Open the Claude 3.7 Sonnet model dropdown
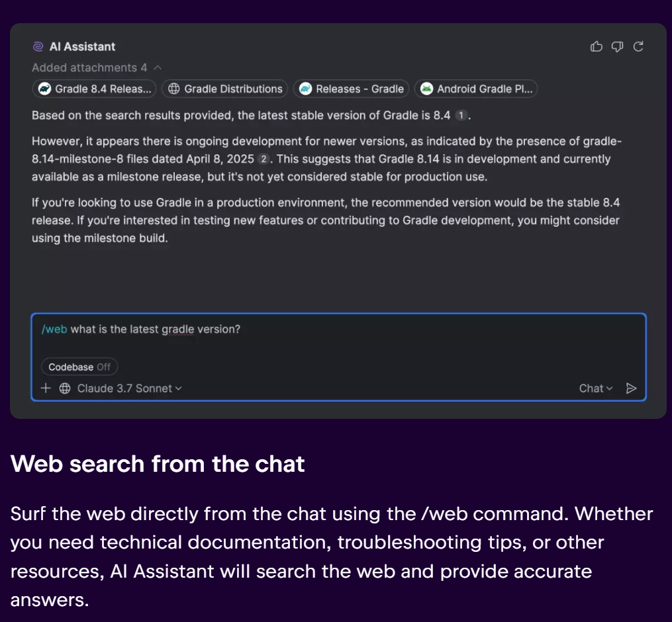The image size is (672, 622). [129, 388]
